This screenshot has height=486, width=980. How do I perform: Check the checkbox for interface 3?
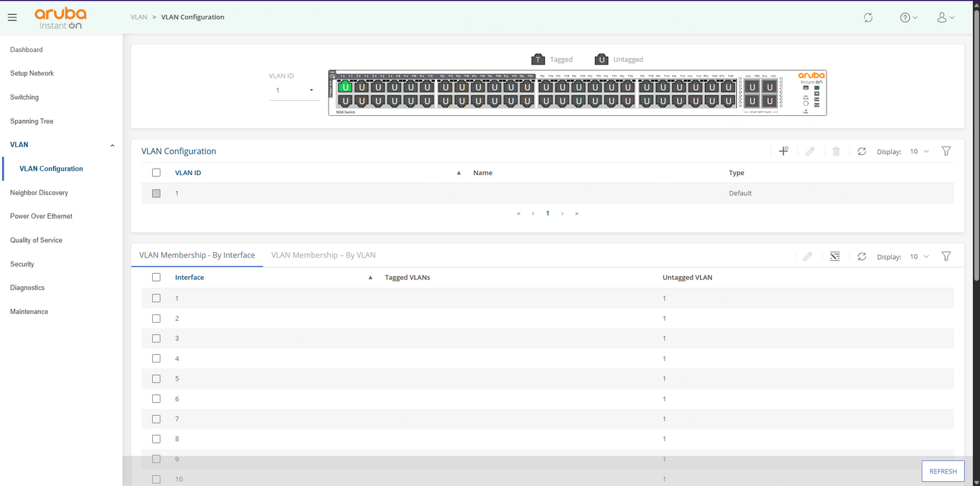pos(156,338)
